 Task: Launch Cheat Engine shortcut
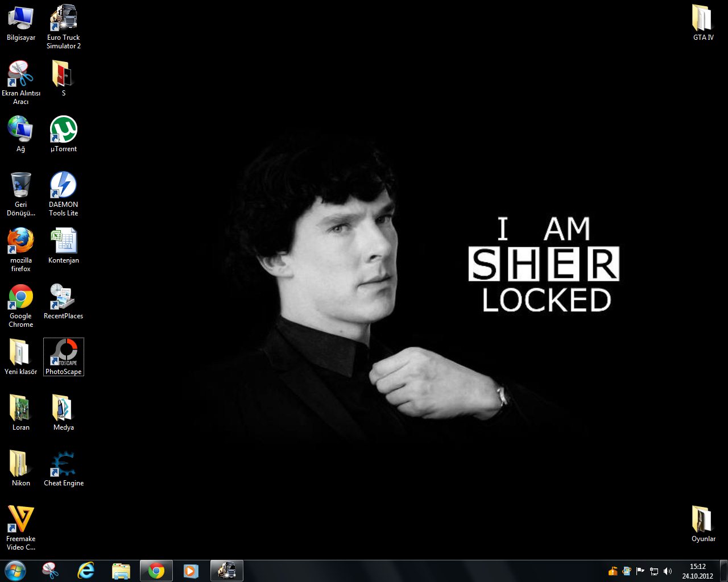[64, 468]
